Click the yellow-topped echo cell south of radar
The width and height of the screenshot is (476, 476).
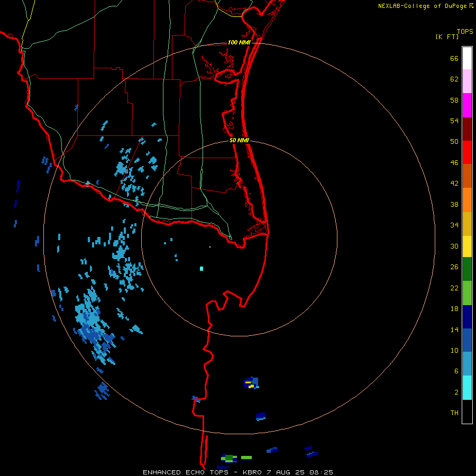[x=251, y=383]
